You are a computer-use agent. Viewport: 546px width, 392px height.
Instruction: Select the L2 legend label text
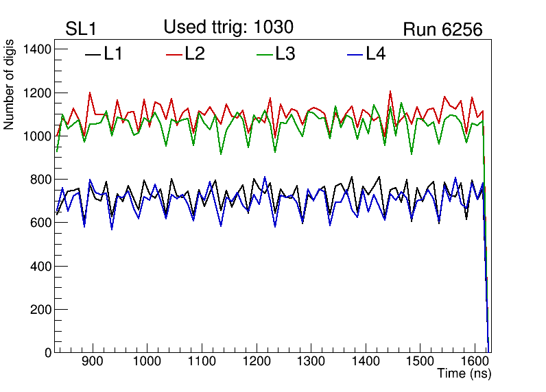(x=195, y=55)
